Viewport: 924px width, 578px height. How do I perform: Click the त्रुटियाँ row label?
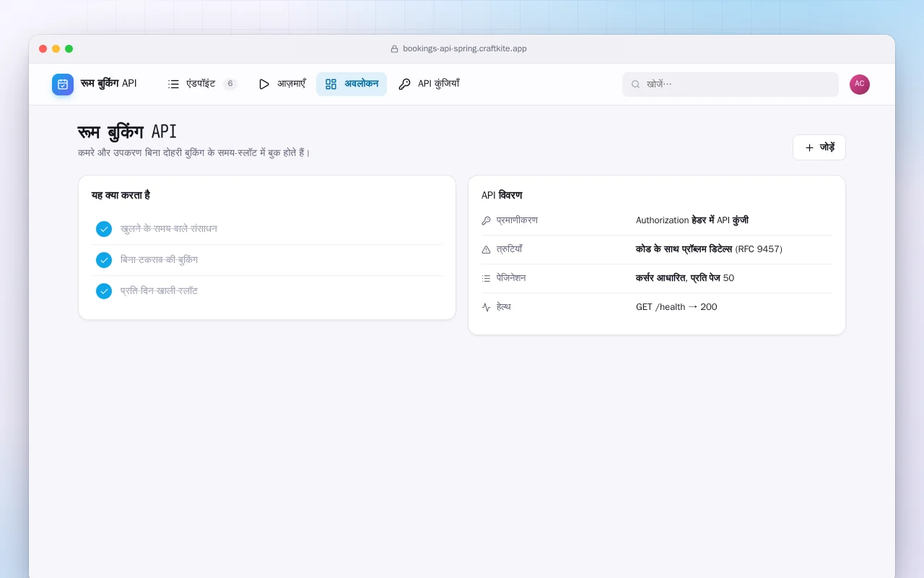509,249
